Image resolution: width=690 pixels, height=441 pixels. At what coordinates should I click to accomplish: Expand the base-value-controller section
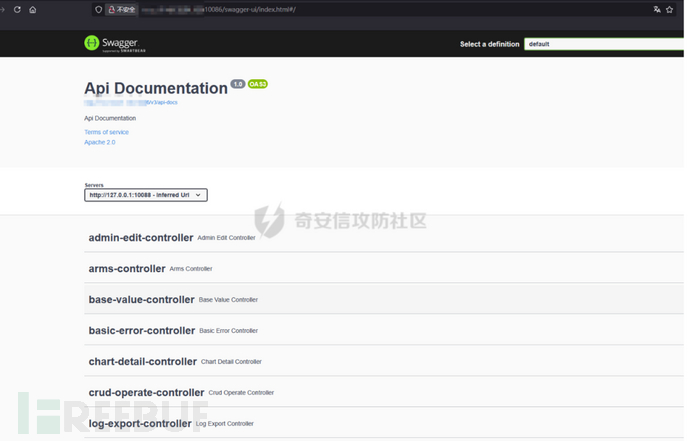[141, 300]
